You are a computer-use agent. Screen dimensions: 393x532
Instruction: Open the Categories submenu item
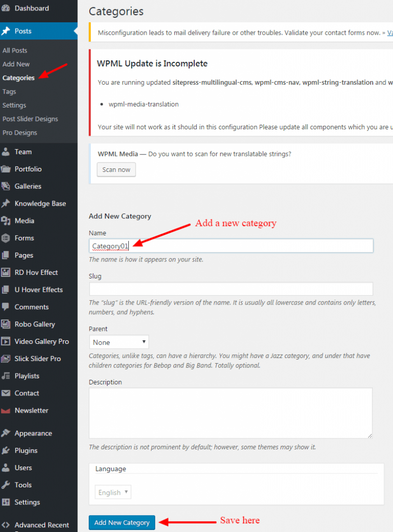[x=19, y=78]
